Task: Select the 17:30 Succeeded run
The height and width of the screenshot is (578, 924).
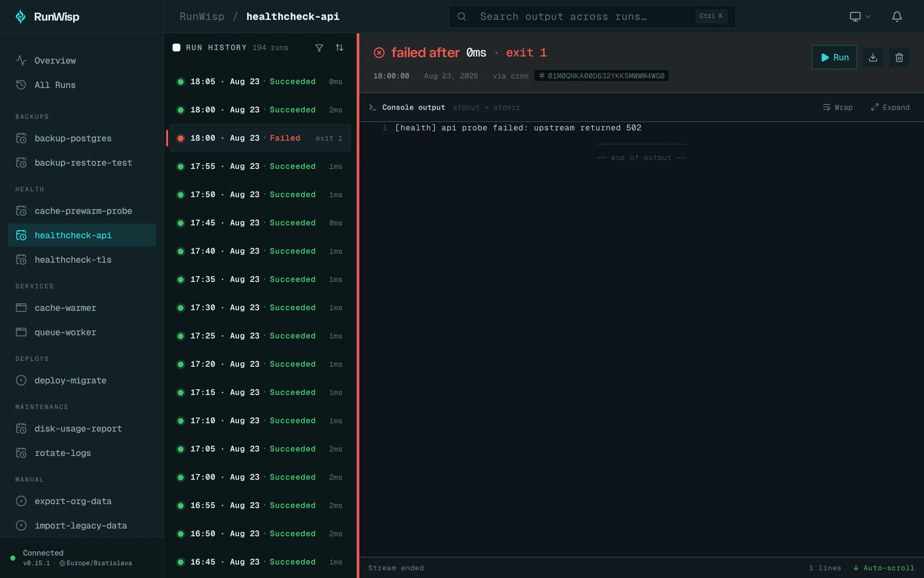Action: pyautogui.click(x=260, y=308)
